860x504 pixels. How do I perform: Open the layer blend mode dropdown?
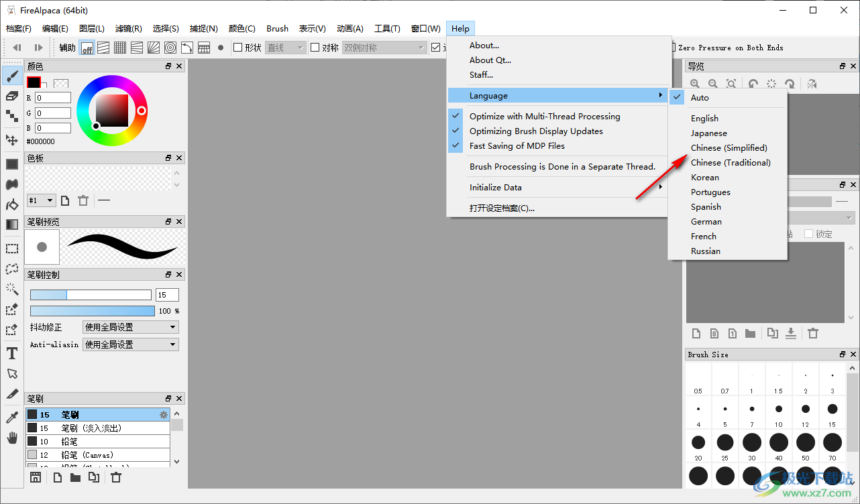(x=821, y=218)
